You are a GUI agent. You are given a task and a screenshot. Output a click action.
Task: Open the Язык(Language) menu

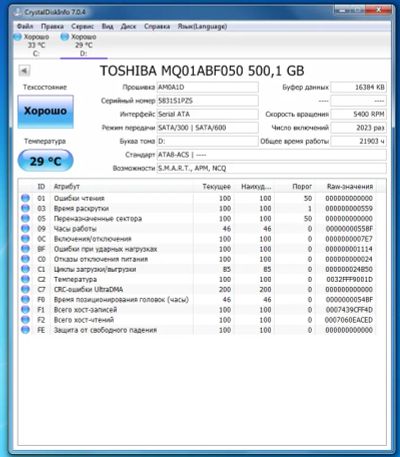coord(202,26)
